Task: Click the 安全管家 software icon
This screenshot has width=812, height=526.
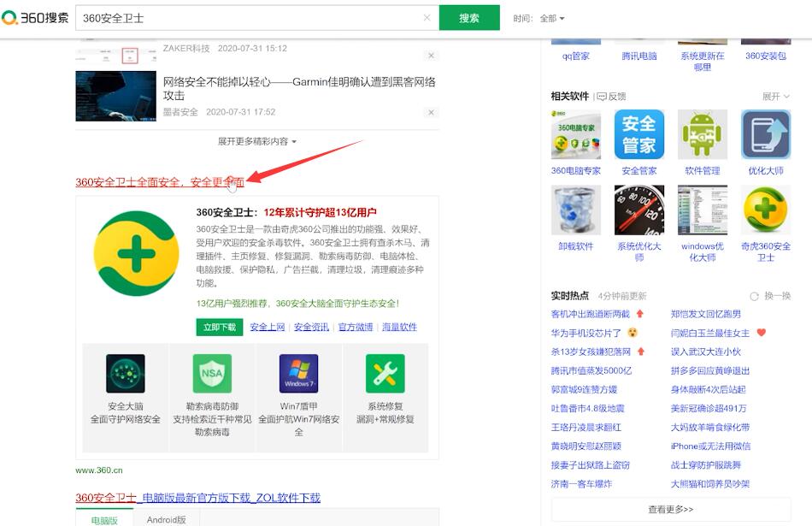Action: (x=639, y=134)
